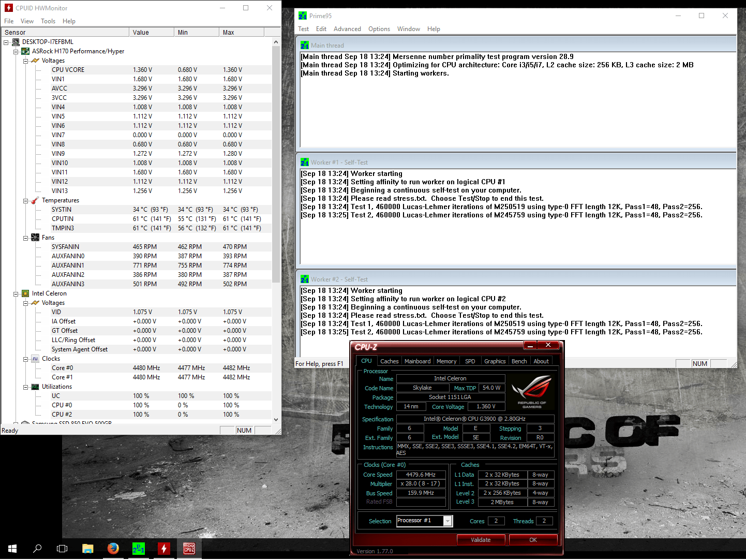Open Windows Search from the taskbar
Image resolution: width=746 pixels, height=560 pixels.
tap(37, 549)
